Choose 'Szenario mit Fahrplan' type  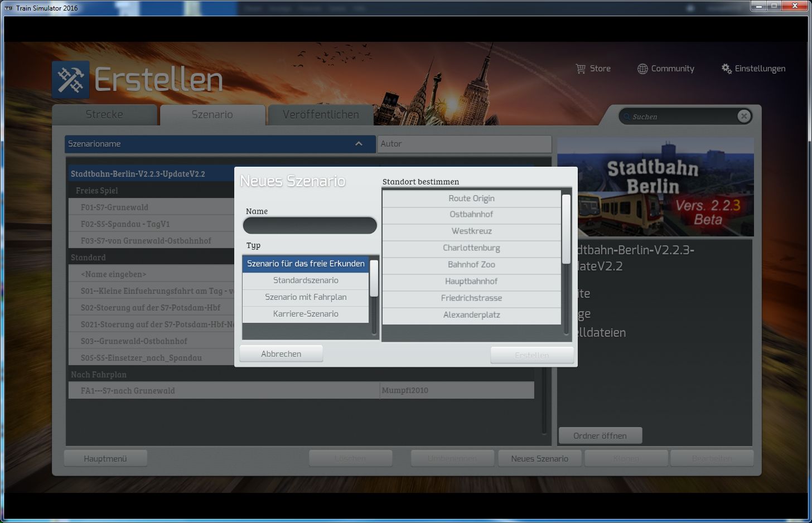tap(306, 297)
